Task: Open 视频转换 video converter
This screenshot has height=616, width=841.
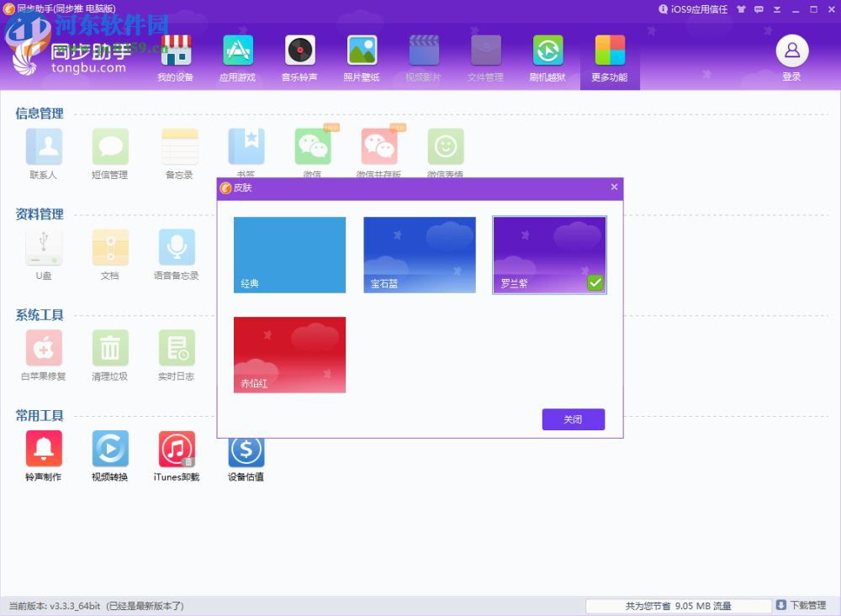Action: click(110, 455)
